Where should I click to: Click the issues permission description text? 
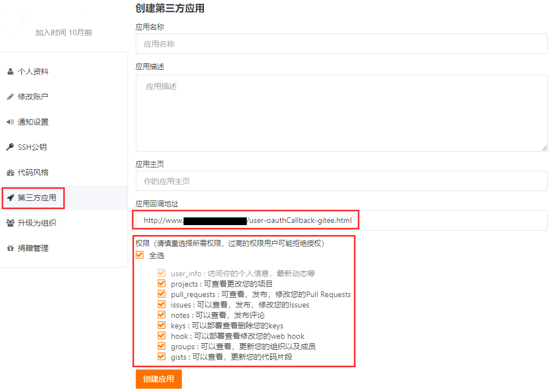240,305
